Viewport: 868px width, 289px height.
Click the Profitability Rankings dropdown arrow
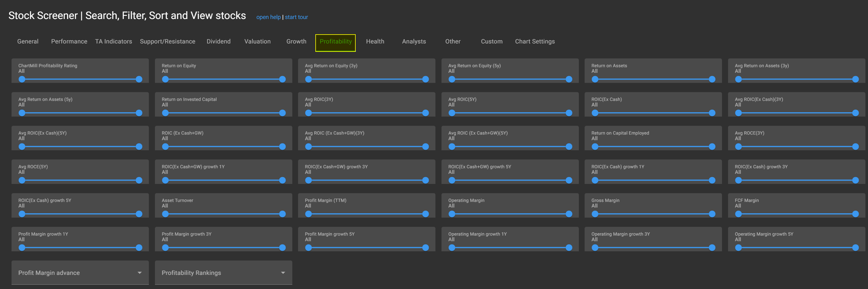283,273
